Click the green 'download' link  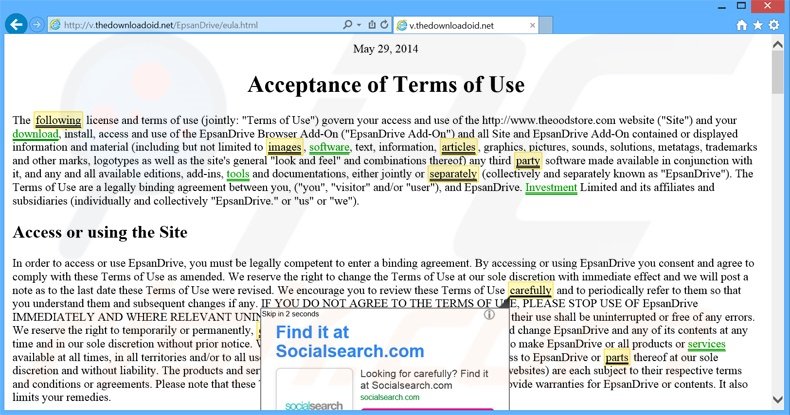point(35,134)
